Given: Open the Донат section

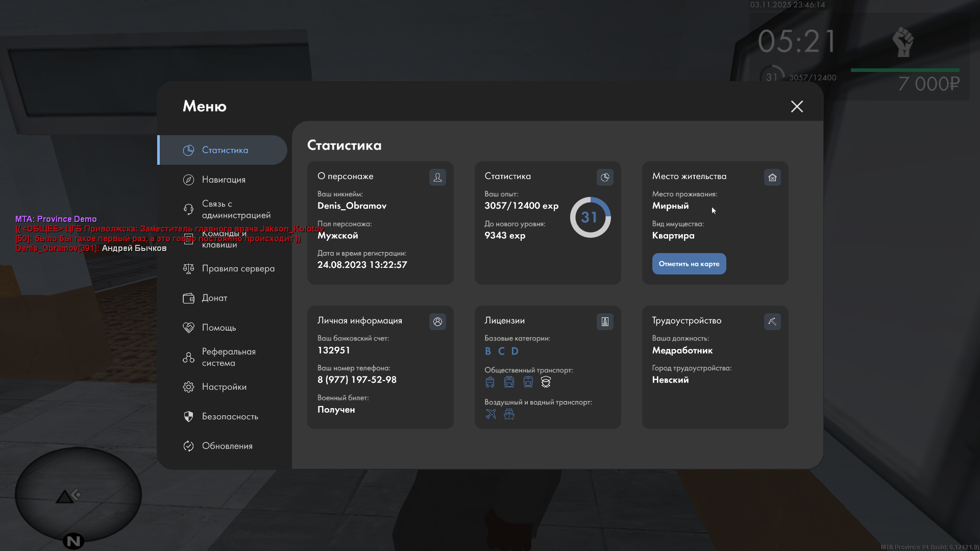Looking at the screenshot, I should click(x=214, y=298).
